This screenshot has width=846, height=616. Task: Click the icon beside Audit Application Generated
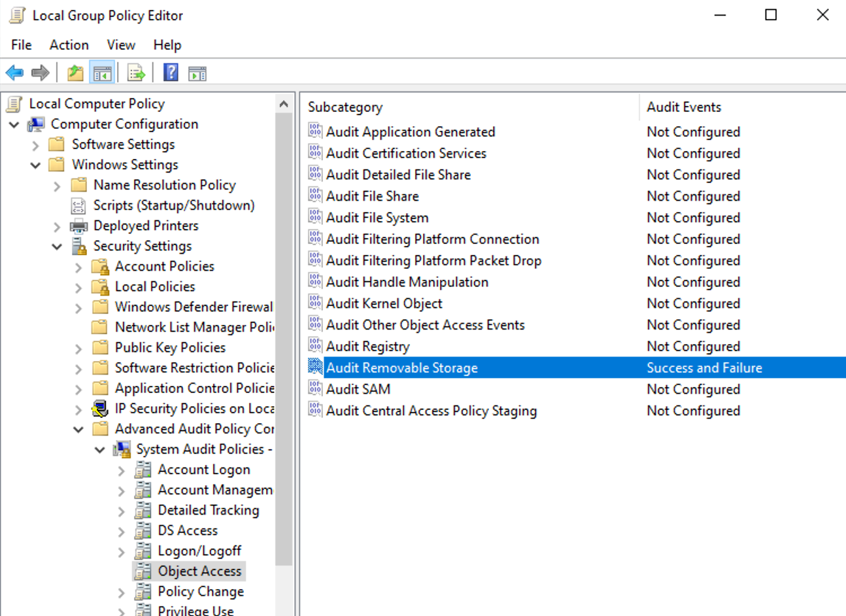[315, 131]
